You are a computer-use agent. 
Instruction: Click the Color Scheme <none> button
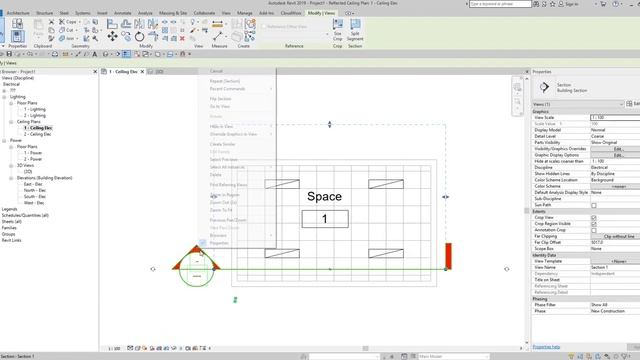[x=615, y=186]
